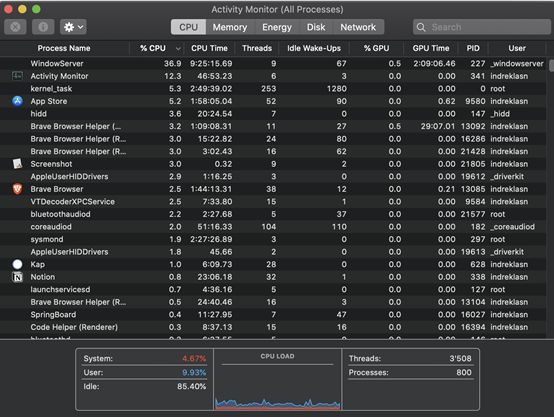Screen dimensions: 554x417
Task: Click the stop process toolbar button
Action: (x=15, y=27)
